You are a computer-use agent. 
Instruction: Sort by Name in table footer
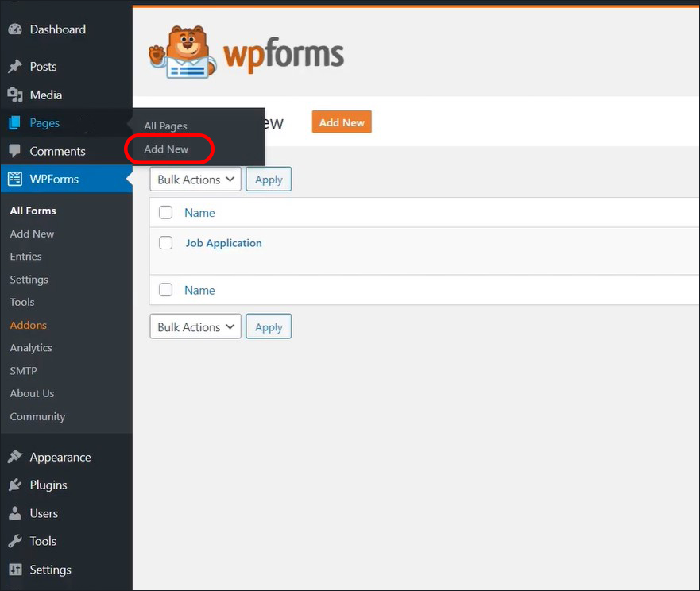199,290
